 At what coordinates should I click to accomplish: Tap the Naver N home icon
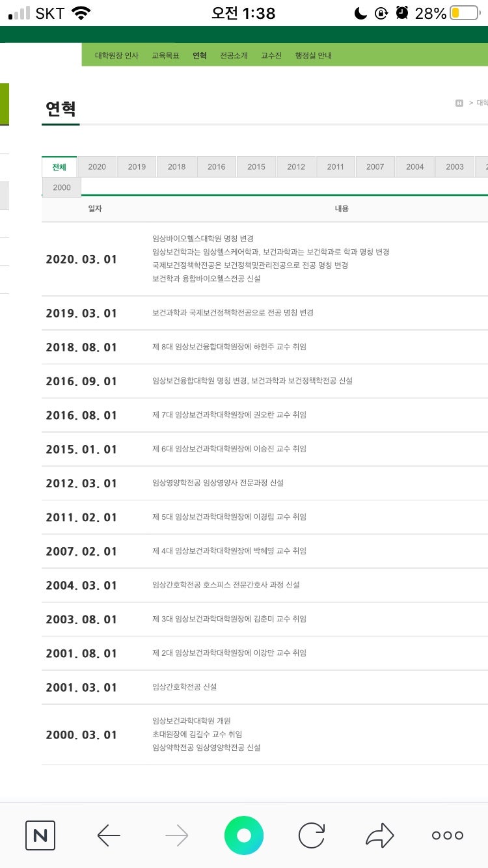tap(40, 835)
